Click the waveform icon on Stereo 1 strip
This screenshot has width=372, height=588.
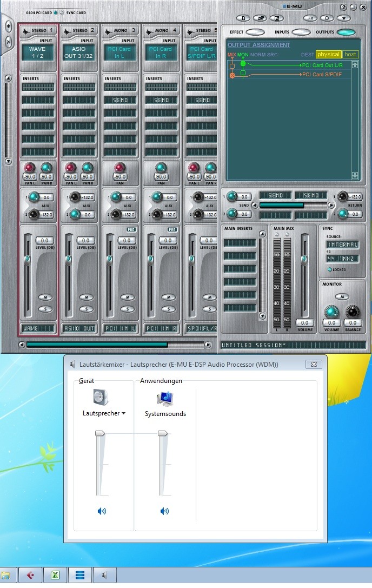[26, 31]
